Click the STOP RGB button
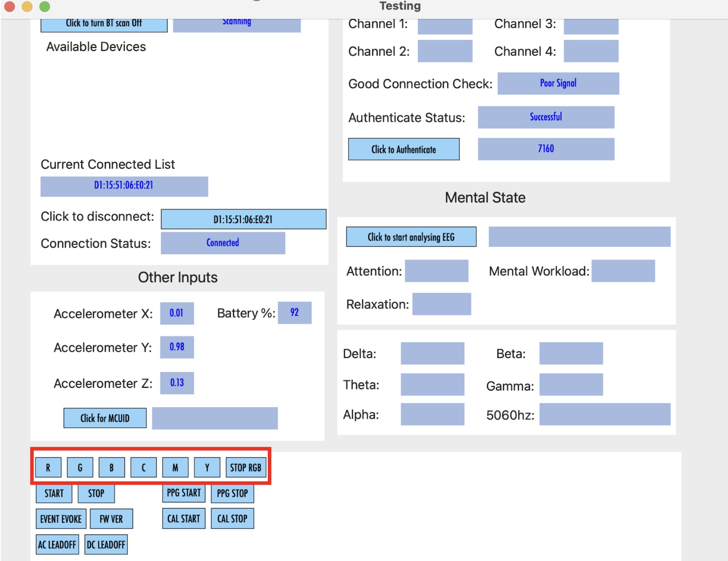Viewport: 728px width, 561px height. (x=246, y=468)
